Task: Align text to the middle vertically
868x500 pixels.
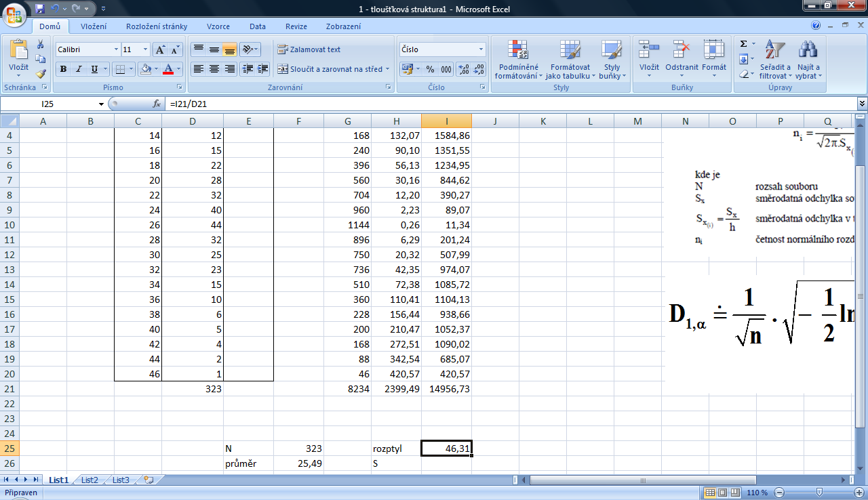Action: [x=214, y=49]
